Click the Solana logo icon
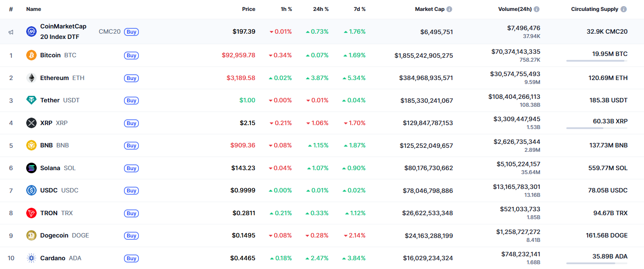 [x=31, y=168]
